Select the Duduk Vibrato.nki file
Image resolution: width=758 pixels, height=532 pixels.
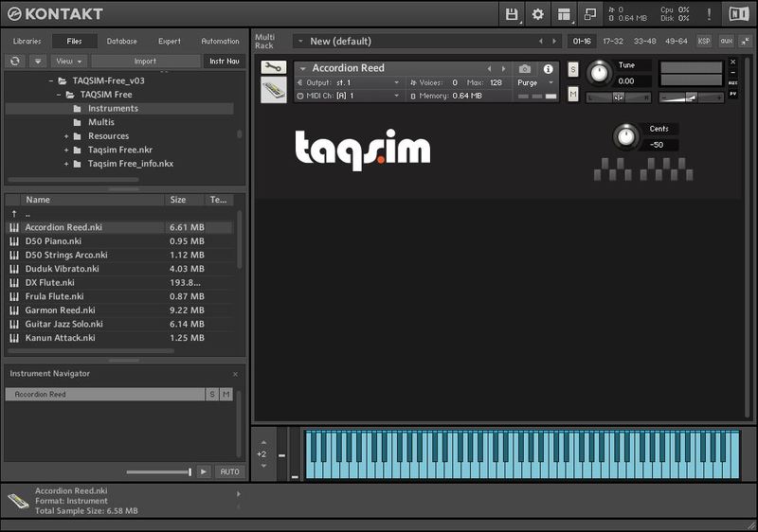[62, 269]
